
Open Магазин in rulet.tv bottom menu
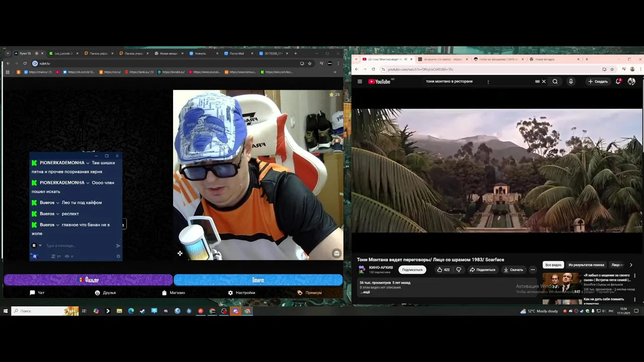pyautogui.click(x=174, y=293)
